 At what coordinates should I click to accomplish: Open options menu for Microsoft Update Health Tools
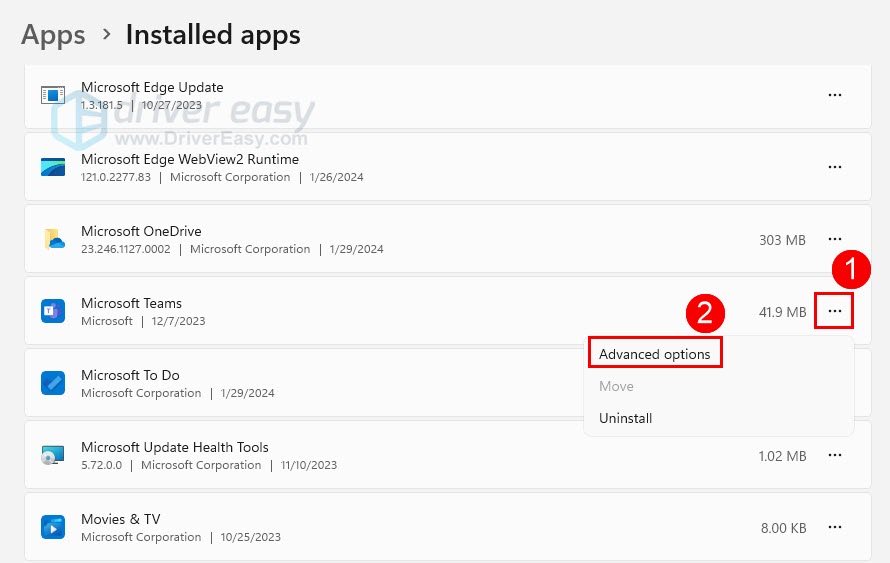point(835,455)
